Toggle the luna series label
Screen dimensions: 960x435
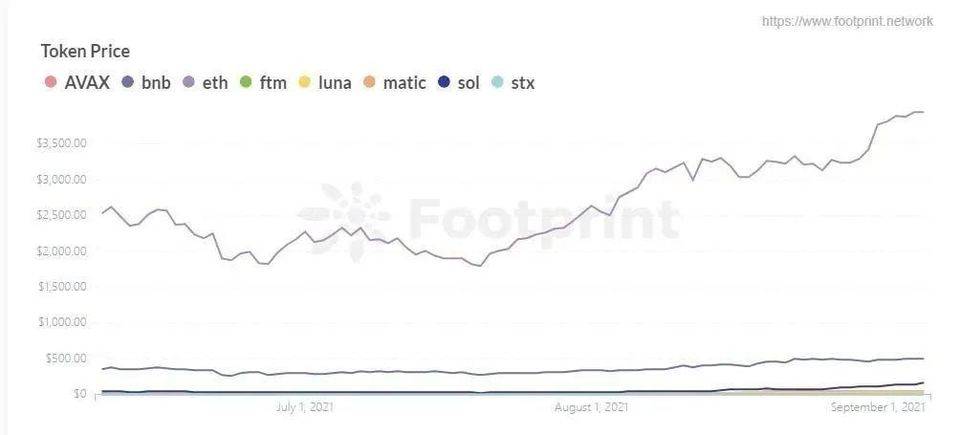click(335, 82)
